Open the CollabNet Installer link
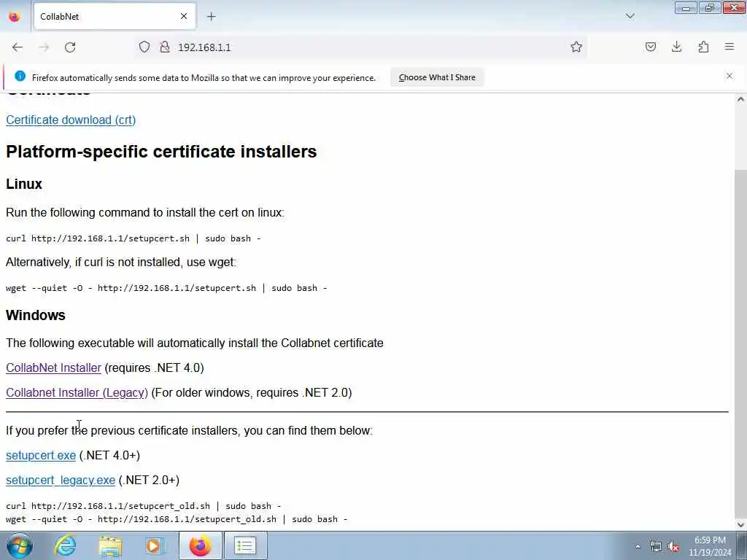 (x=53, y=367)
